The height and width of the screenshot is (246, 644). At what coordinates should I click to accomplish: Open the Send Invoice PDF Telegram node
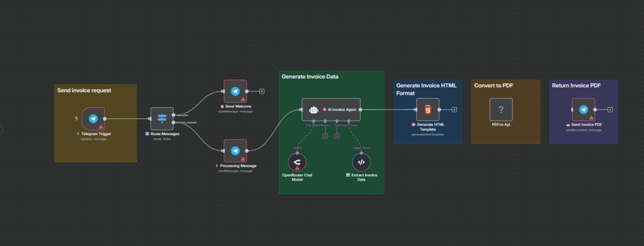583,110
